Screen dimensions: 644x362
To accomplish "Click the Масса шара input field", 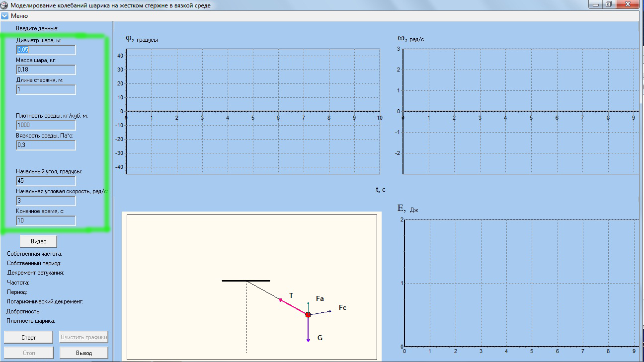I will click(x=46, y=70).
